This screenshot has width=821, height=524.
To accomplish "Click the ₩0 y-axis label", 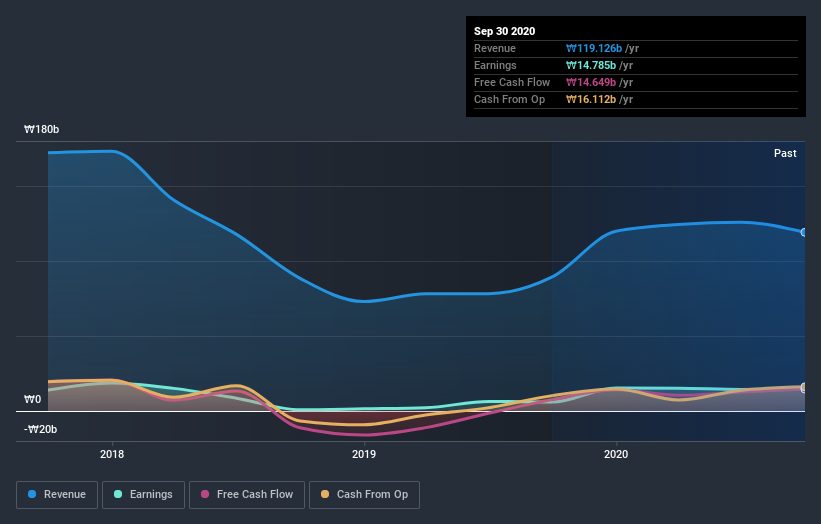I will (x=32, y=399).
